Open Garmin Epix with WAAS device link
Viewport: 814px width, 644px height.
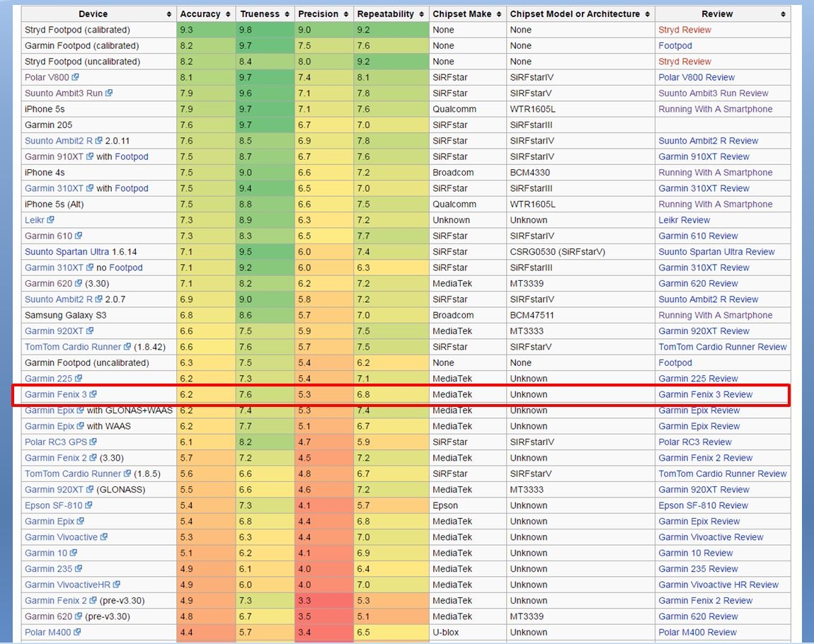[50, 426]
